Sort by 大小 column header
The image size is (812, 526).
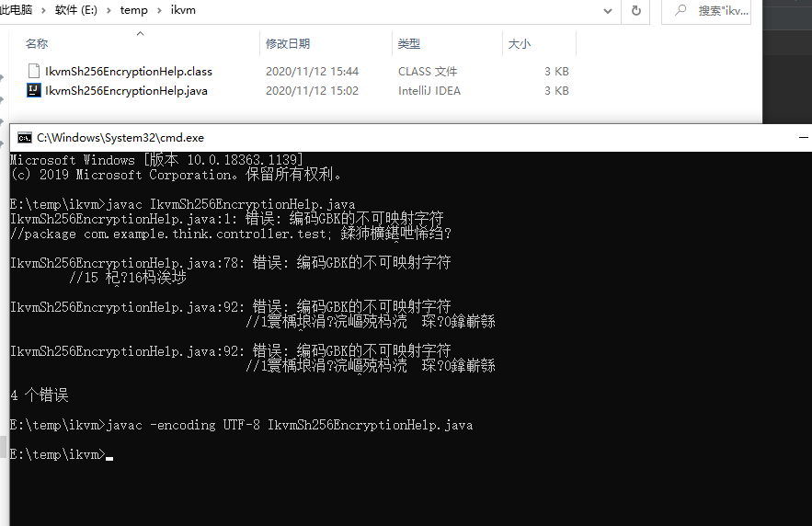pos(520,44)
